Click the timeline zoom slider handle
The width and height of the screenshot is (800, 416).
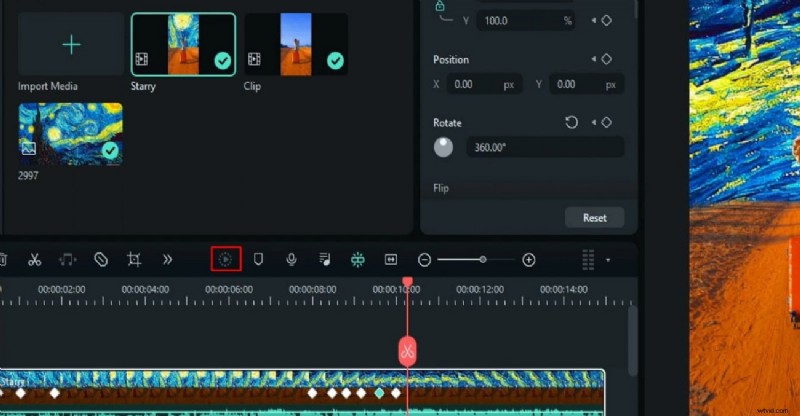[x=483, y=260]
